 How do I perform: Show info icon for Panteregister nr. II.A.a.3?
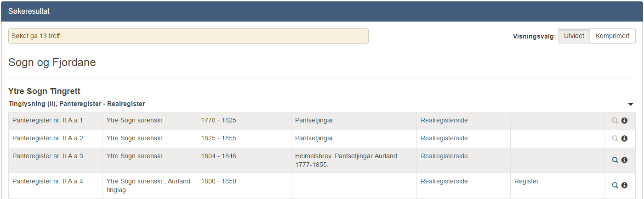pos(624,160)
